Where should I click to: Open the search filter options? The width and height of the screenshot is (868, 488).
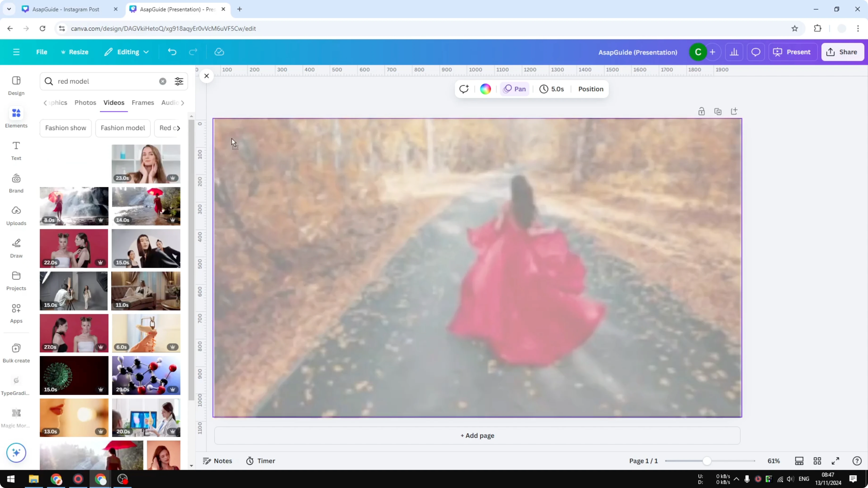click(x=179, y=81)
